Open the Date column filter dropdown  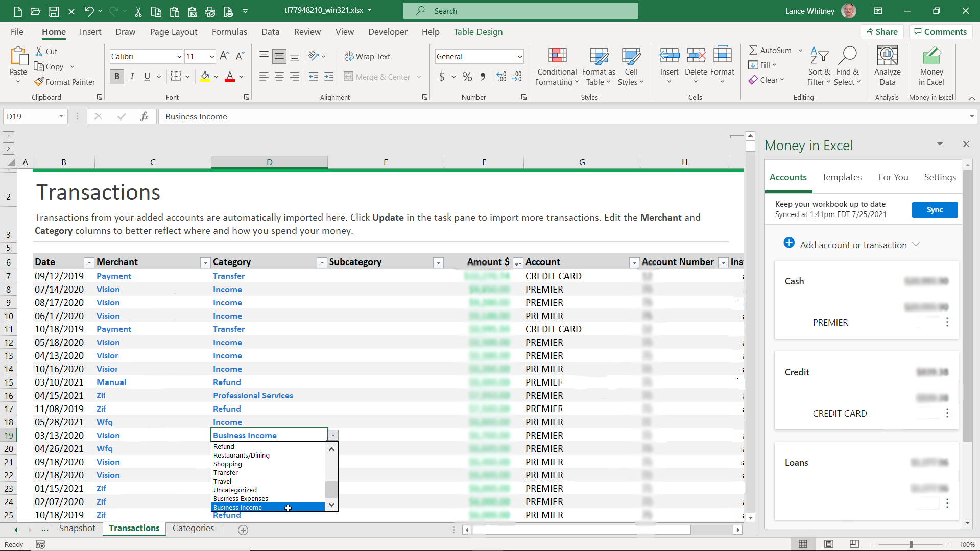point(89,262)
